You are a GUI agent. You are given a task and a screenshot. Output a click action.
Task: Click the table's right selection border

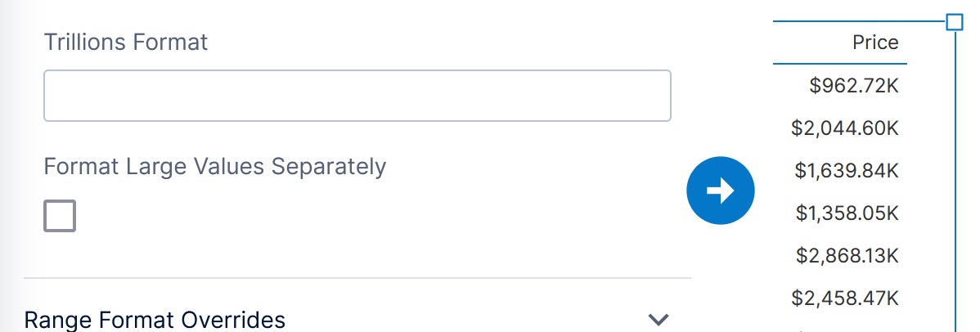tap(955, 180)
